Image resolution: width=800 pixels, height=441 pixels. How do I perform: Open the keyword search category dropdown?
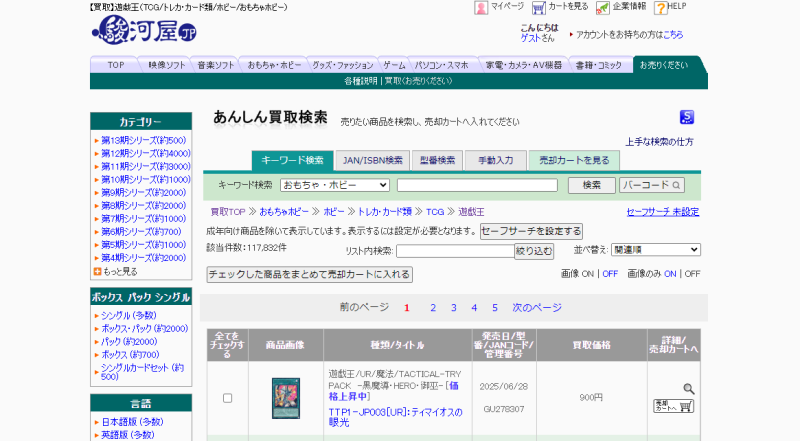tap(334, 185)
